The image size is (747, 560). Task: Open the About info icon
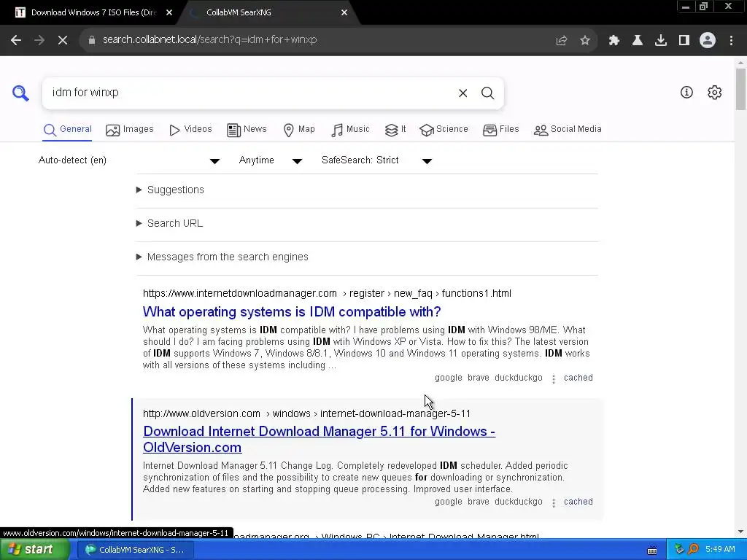point(686,93)
